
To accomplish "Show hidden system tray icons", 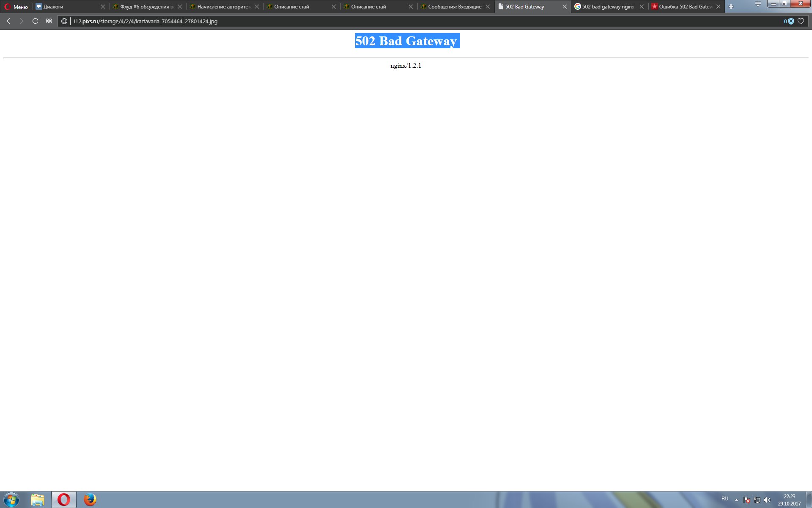I will pyautogui.click(x=736, y=500).
